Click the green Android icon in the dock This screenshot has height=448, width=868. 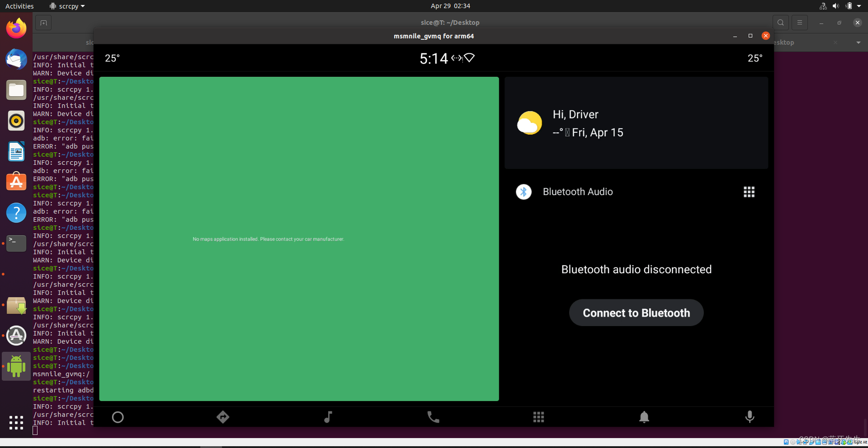(16, 366)
